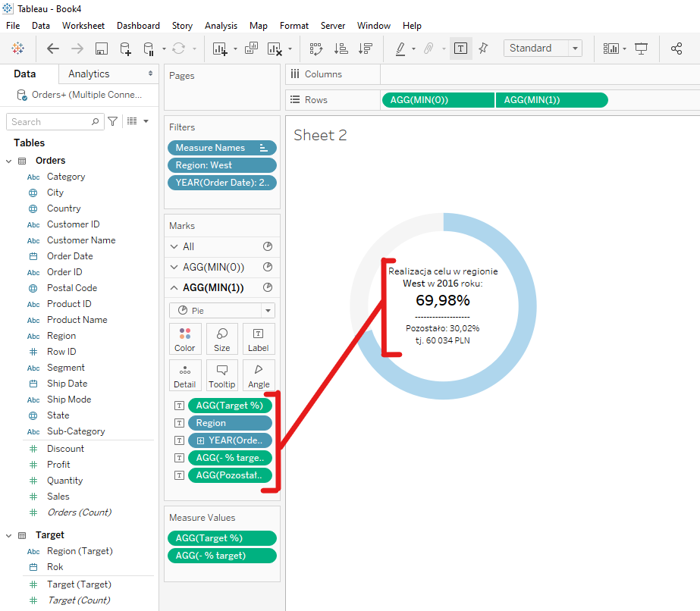Open the Show Me chart icon
Viewport: 700px width, 611px height.
point(611,49)
